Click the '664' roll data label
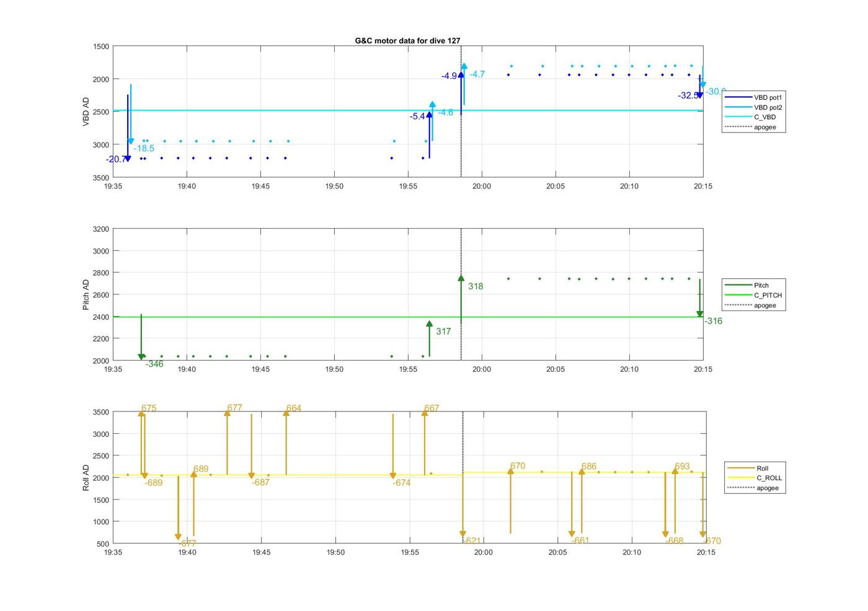868x611 pixels. 294,408
